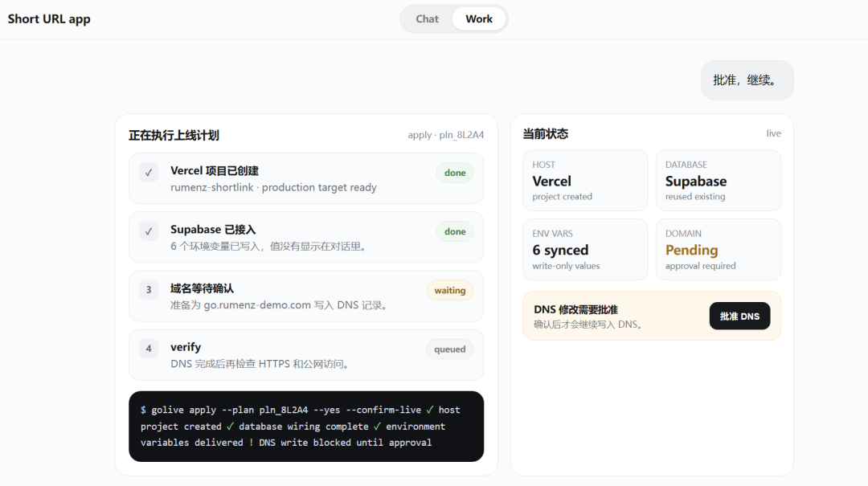Screen dimensions: 868x486
Task: Switch to the Chat tab
Action: coord(427,18)
